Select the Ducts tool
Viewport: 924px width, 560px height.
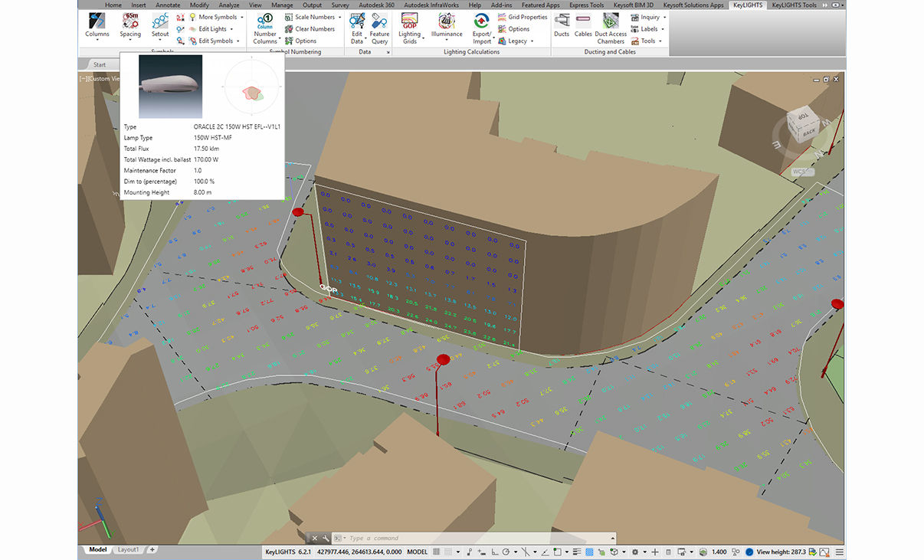pos(562,21)
